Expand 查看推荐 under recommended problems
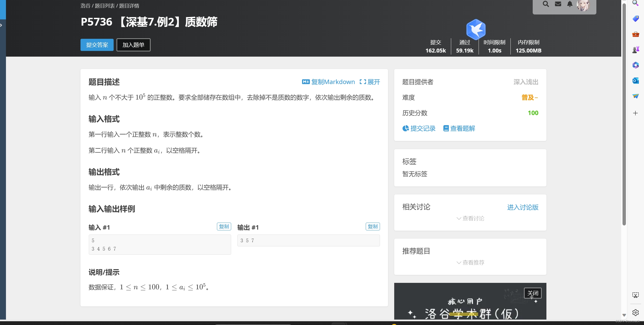Screen dimensions: 644x325 point(470,263)
